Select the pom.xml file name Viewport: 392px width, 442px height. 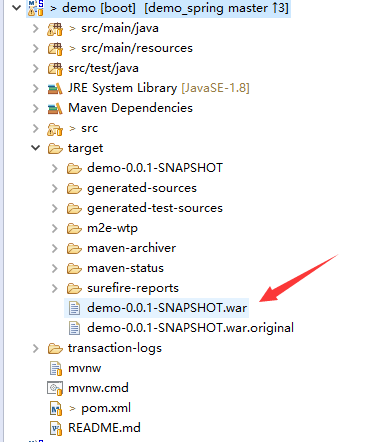click(106, 408)
